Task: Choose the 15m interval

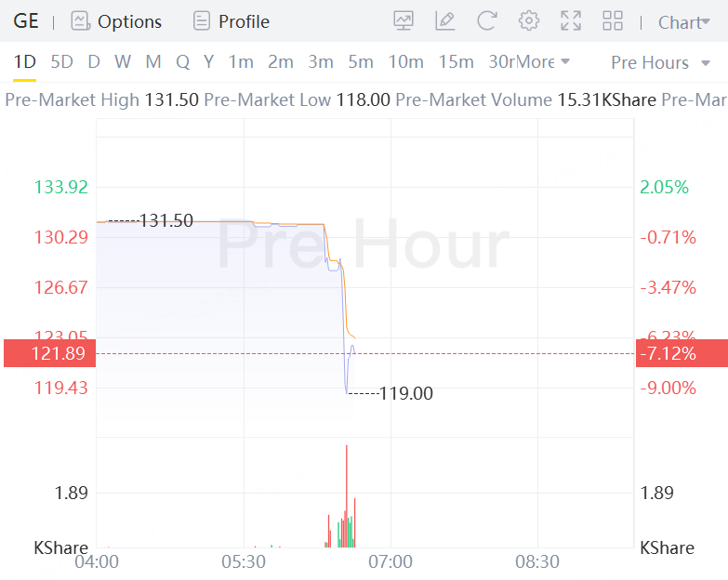Action: point(456,62)
